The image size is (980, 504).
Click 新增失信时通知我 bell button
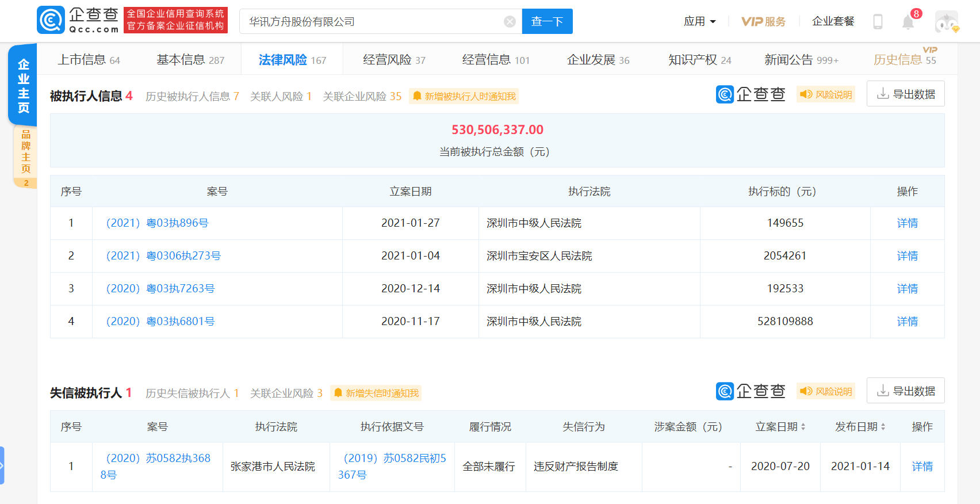376,393
